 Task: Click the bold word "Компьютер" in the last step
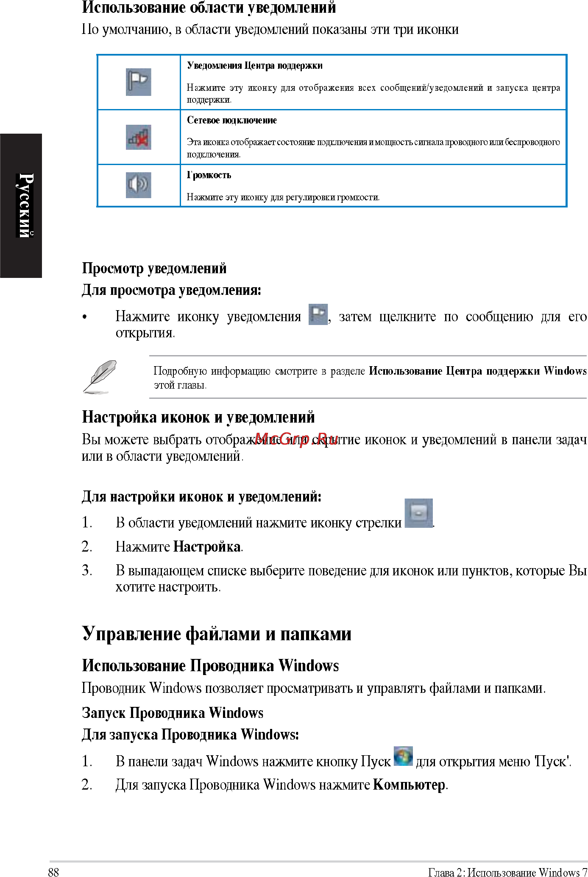(x=409, y=785)
